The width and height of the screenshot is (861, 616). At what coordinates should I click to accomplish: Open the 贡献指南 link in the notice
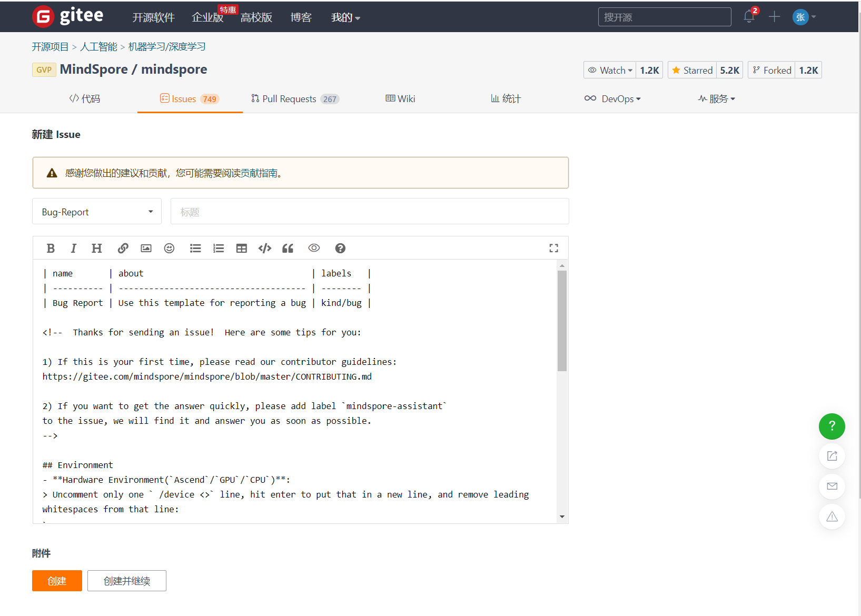click(259, 173)
